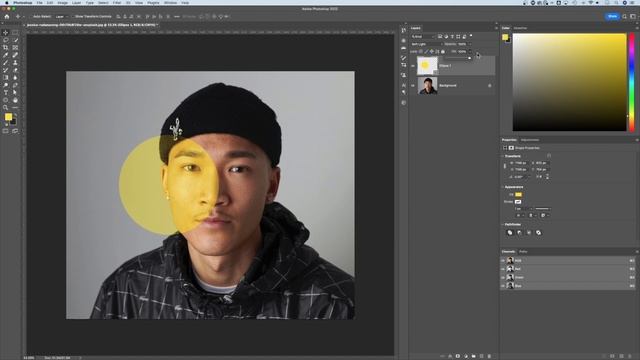The height and width of the screenshot is (360, 640).
Task: Switch to the Paths tab
Action: click(x=523, y=252)
